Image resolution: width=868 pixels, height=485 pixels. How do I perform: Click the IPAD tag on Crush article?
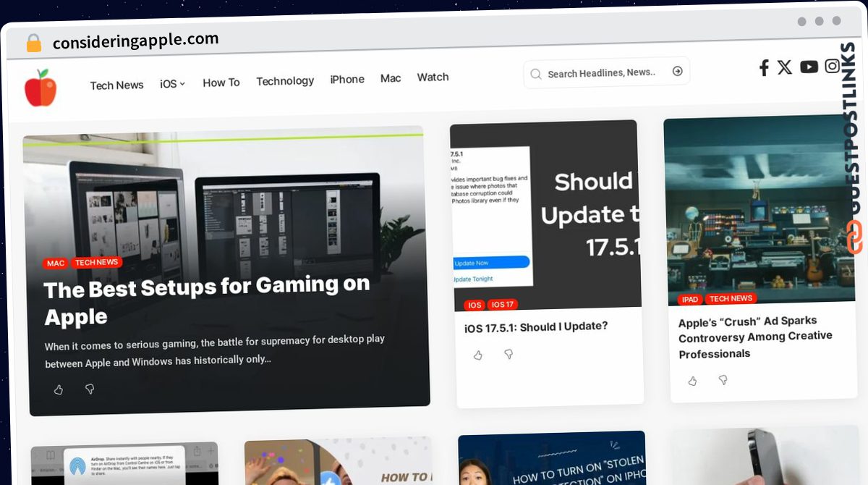click(x=690, y=300)
